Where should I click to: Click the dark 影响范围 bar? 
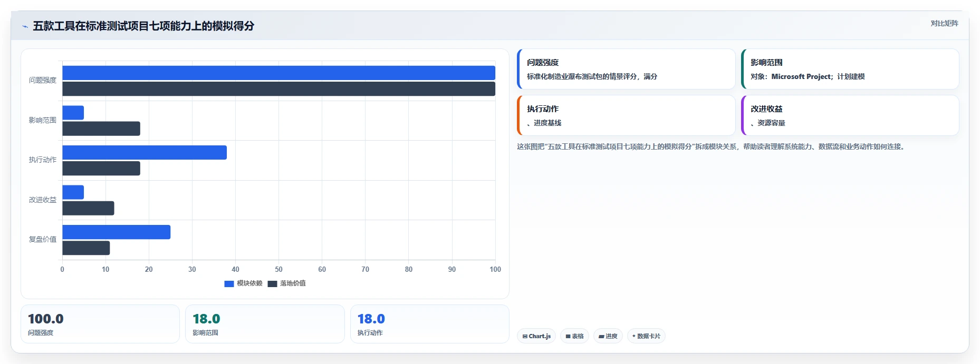click(x=101, y=129)
